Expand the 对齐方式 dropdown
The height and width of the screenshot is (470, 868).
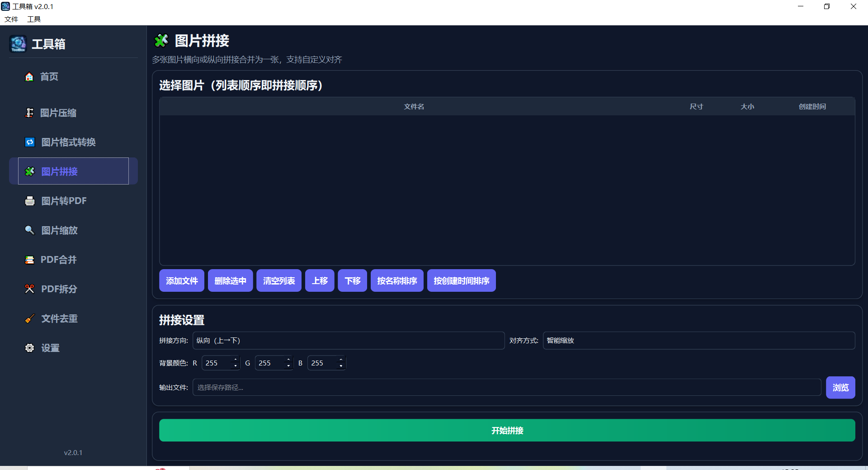coord(699,341)
